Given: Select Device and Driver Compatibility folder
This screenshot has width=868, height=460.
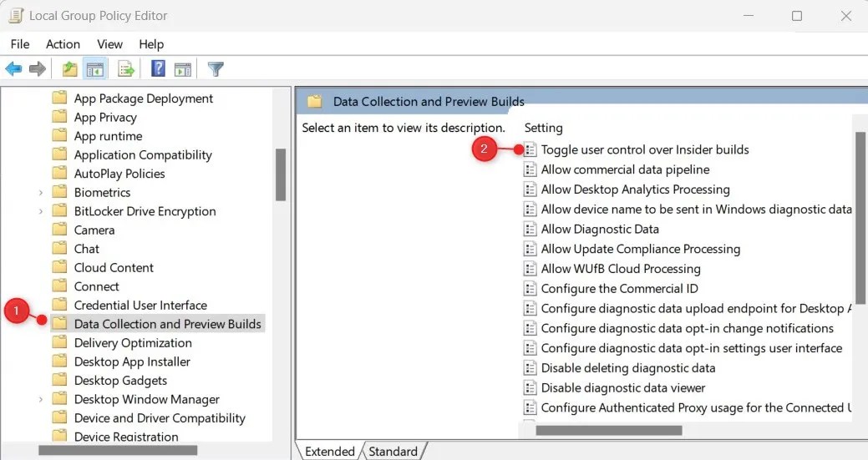Looking at the screenshot, I should pyautogui.click(x=160, y=418).
